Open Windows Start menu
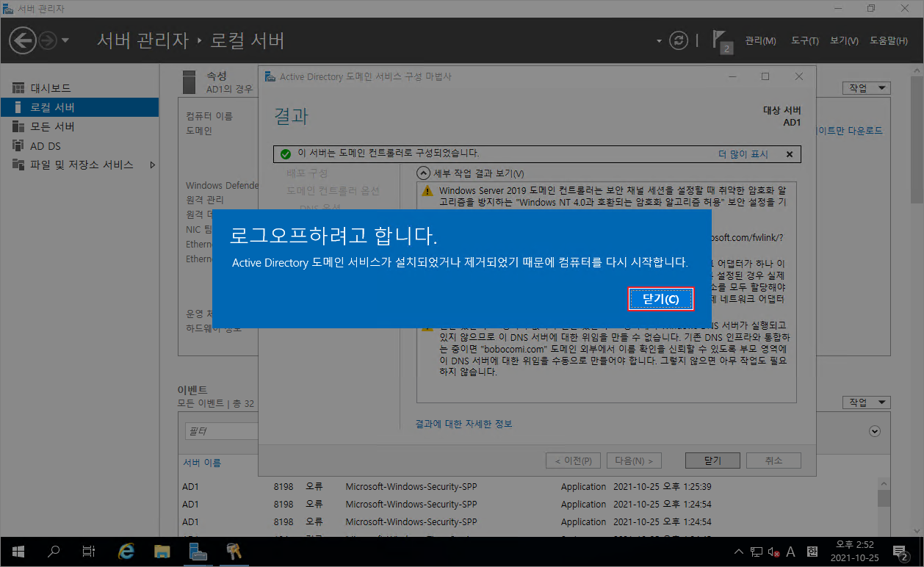Viewport: 924px width, 567px height. (17, 551)
